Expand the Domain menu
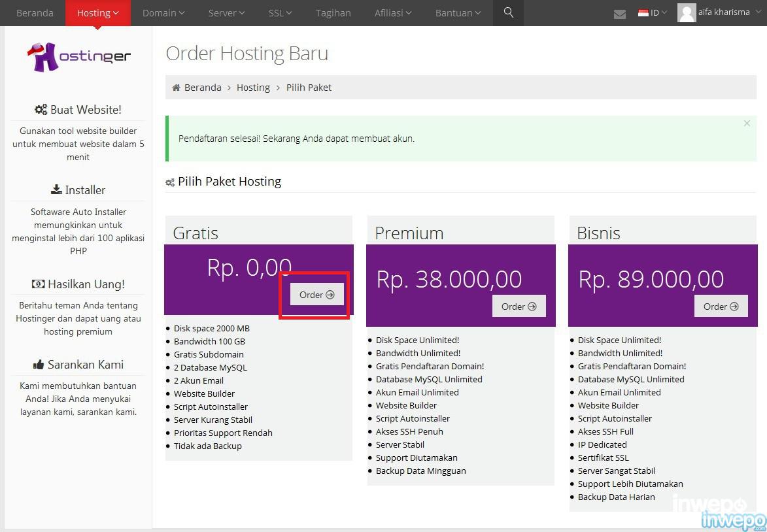 coord(163,12)
